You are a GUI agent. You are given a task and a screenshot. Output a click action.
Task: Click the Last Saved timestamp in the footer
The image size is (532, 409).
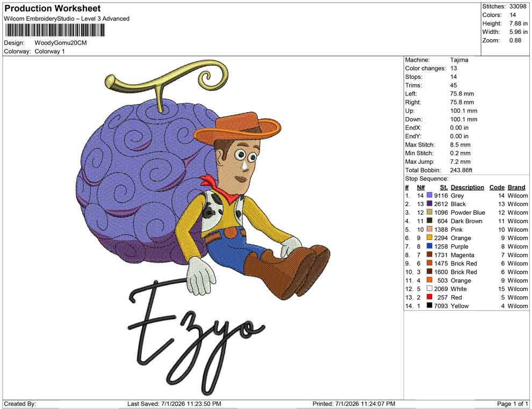point(174,404)
